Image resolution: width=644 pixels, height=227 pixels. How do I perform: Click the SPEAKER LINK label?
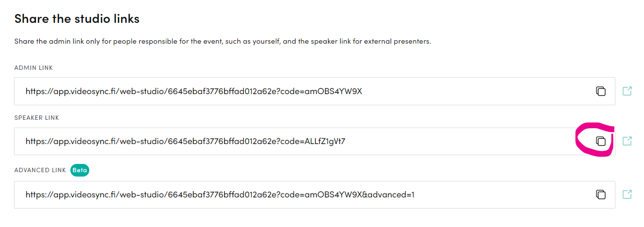36,118
